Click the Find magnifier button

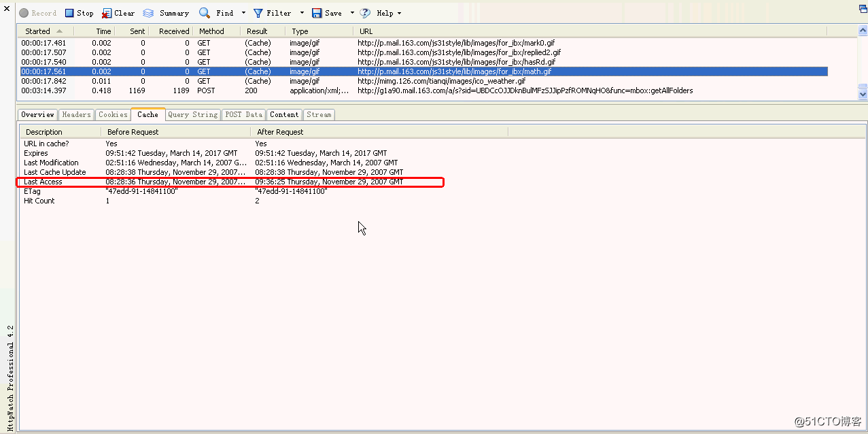coord(217,13)
